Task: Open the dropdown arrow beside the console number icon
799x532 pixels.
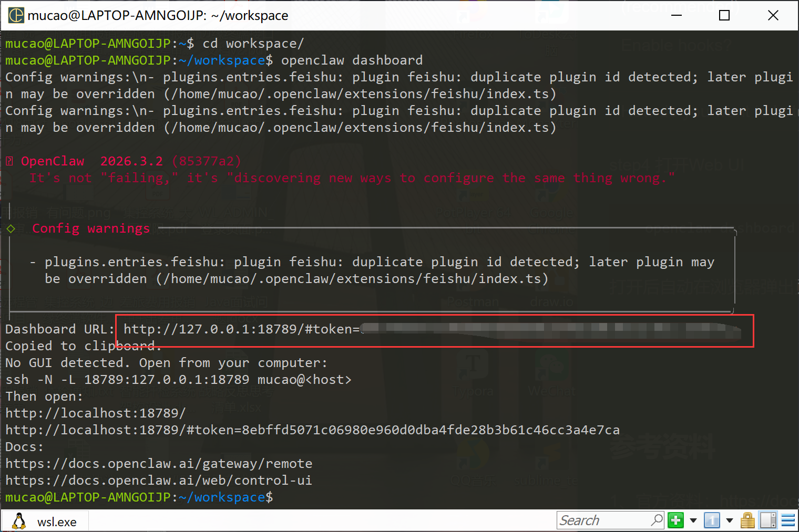Action: point(730,520)
